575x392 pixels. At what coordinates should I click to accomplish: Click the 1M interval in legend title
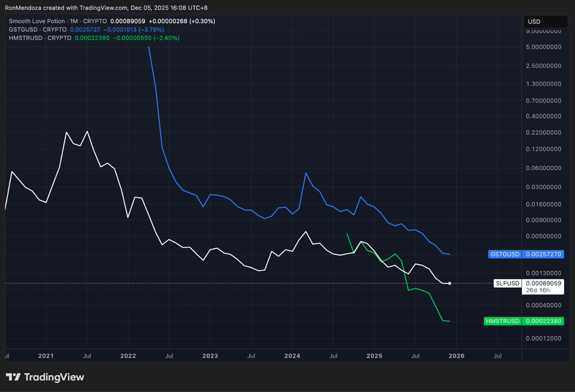[74, 21]
